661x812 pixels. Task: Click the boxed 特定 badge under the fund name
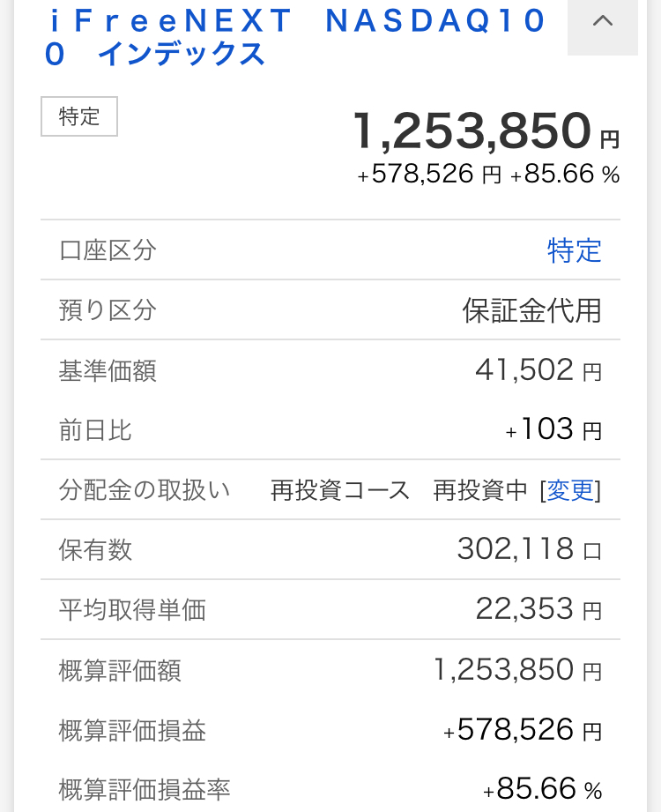79,116
